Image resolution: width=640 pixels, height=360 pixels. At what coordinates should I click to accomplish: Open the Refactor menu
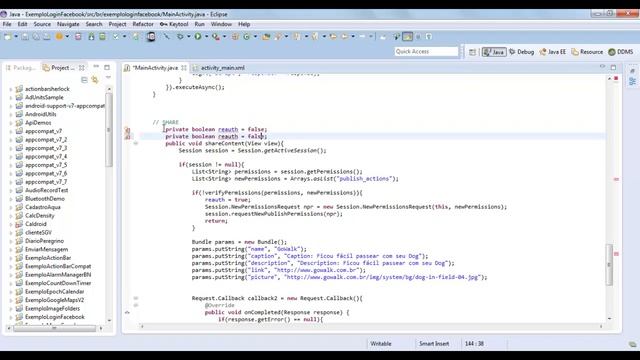[x=143, y=24]
